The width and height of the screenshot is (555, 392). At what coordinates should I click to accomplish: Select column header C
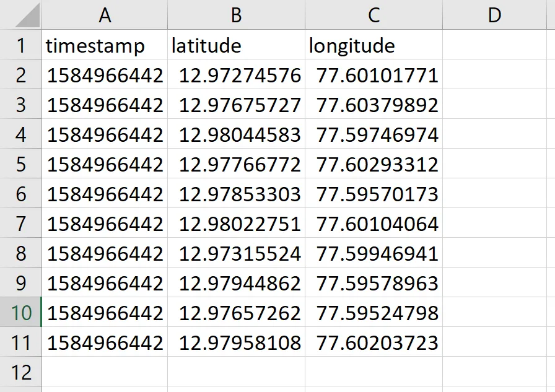(x=374, y=15)
